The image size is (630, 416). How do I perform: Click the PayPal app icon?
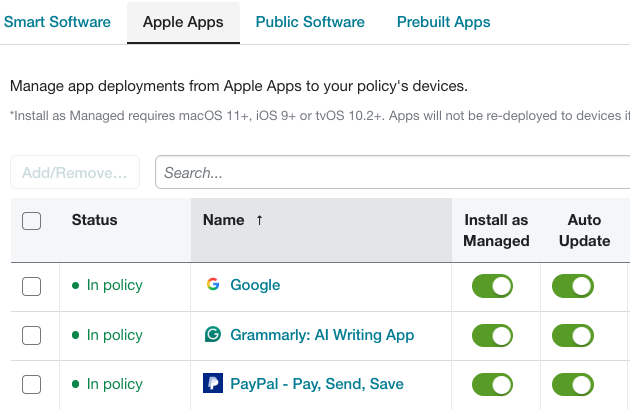tap(213, 383)
